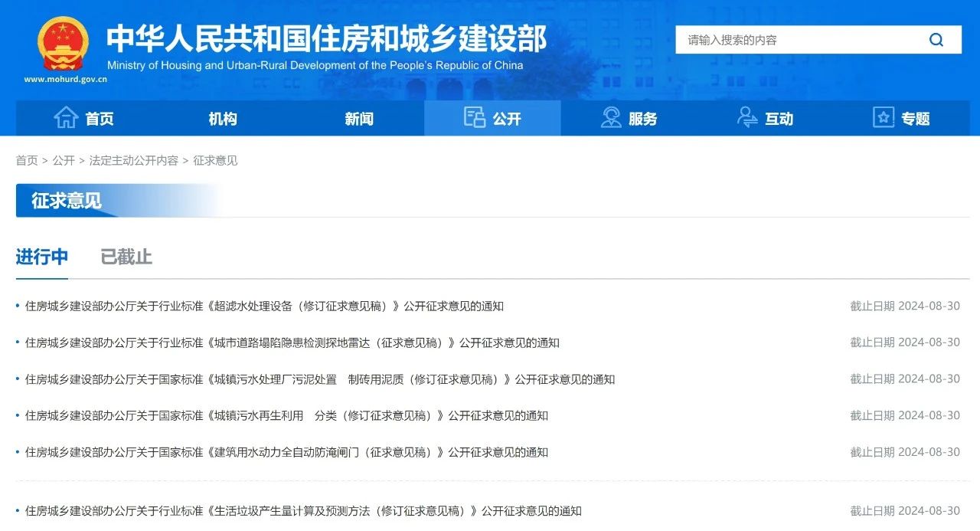Open 建筑用水动力全自动防淹闸门 notice
980x531 pixels.
coord(286,452)
